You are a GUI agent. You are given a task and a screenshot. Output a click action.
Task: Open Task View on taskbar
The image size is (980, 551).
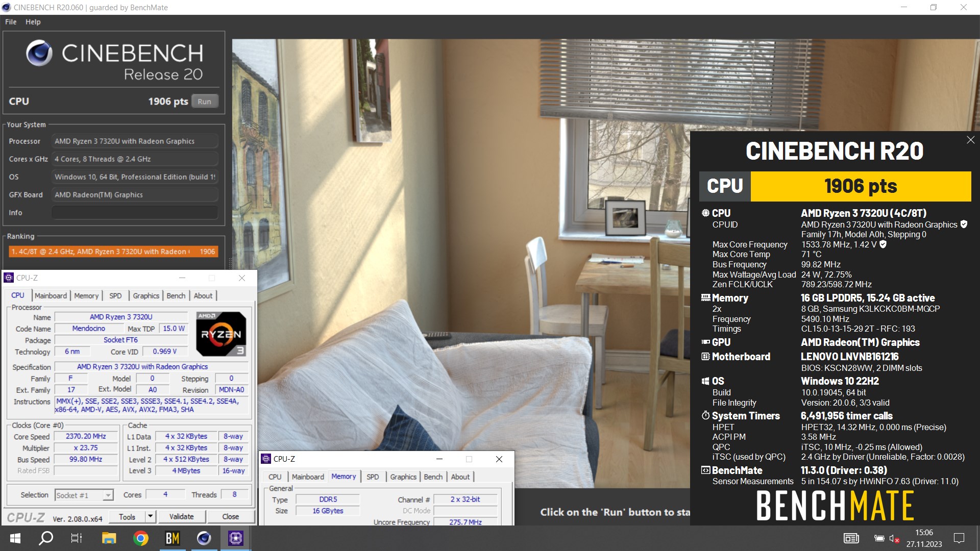77,538
